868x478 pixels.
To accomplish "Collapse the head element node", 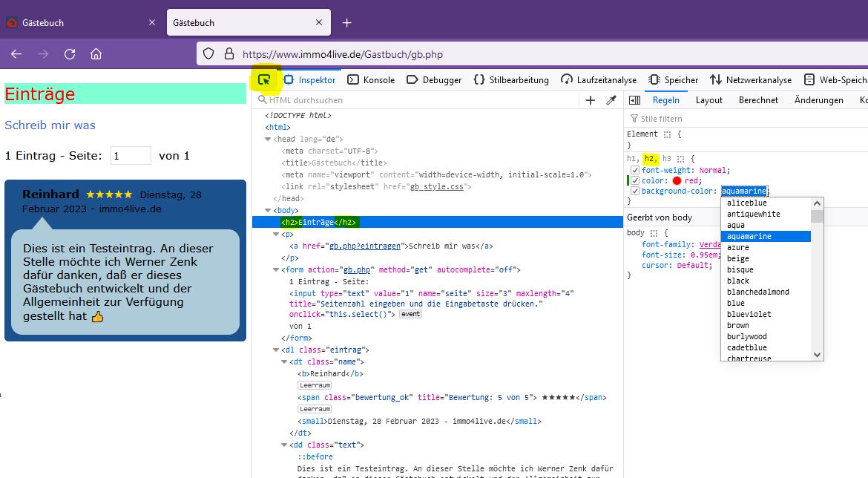I will point(268,139).
